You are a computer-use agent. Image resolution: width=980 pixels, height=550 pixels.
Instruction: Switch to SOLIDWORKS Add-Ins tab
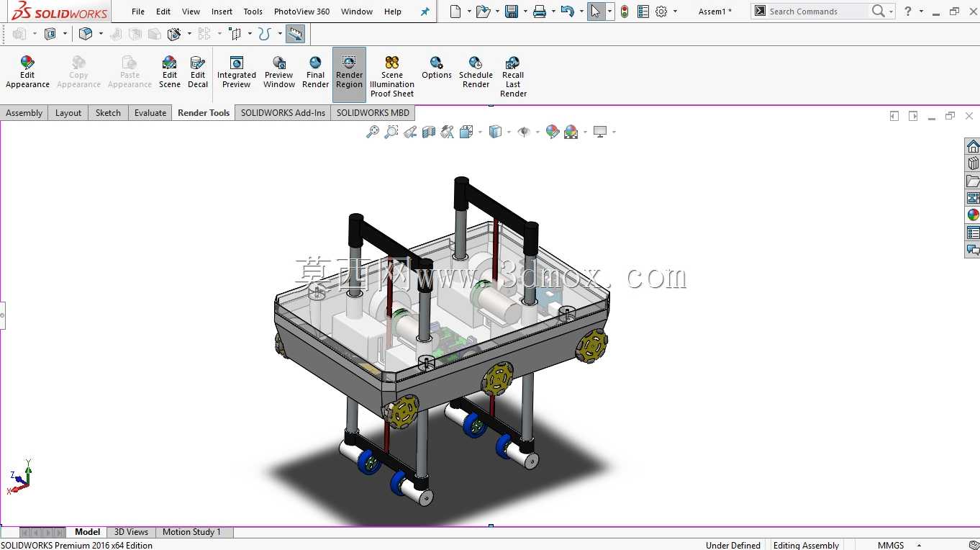tap(283, 113)
